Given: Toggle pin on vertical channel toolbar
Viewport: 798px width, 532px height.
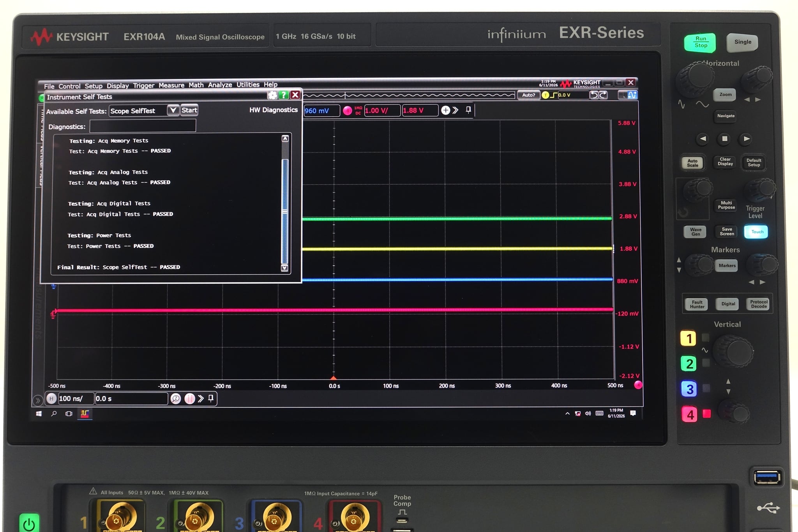Looking at the screenshot, I should (x=468, y=110).
